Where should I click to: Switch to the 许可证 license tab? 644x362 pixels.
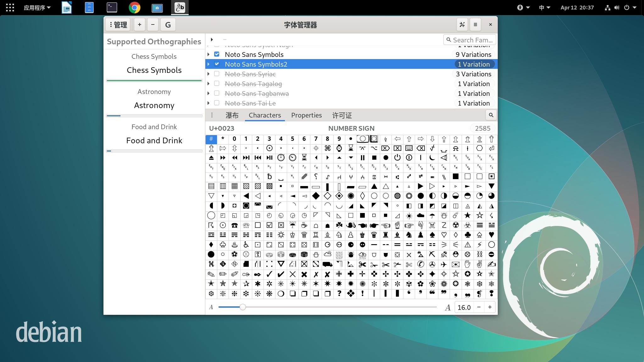click(342, 115)
